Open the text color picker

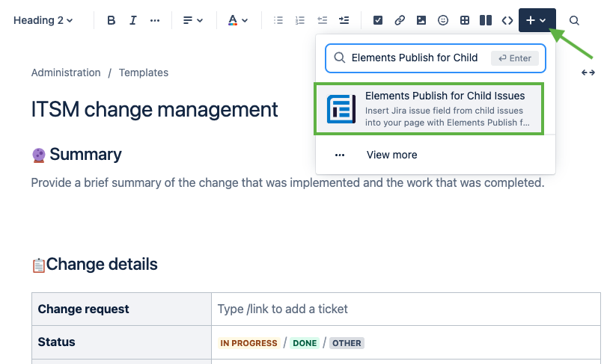click(x=238, y=20)
